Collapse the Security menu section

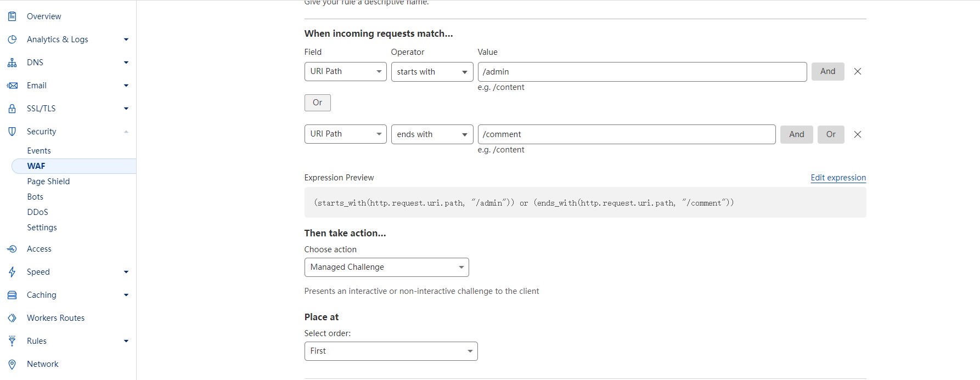point(126,132)
